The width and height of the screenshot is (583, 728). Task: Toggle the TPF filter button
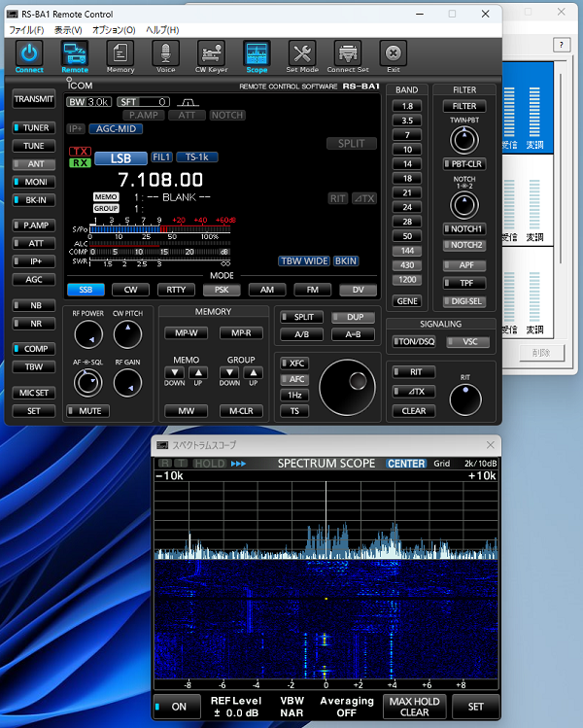click(464, 283)
